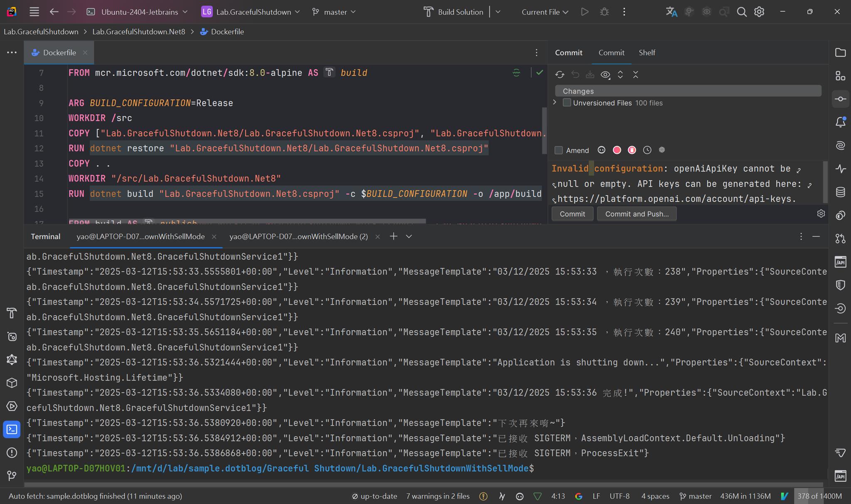Open the master branch dropdown
The width and height of the screenshot is (851, 504).
click(334, 12)
